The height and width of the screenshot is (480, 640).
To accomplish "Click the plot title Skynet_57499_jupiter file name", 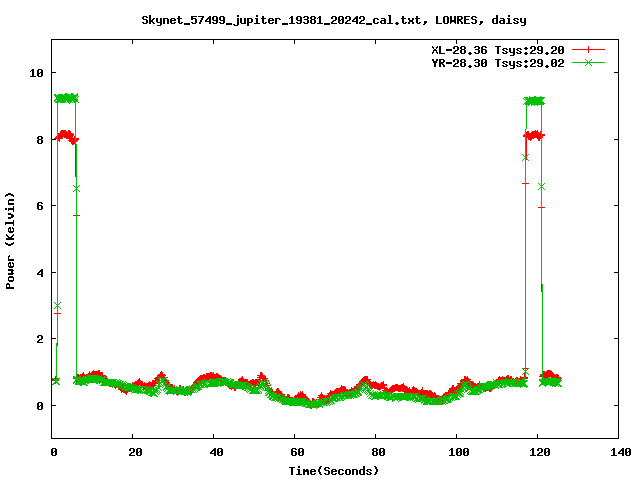I will [x=334, y=20].
